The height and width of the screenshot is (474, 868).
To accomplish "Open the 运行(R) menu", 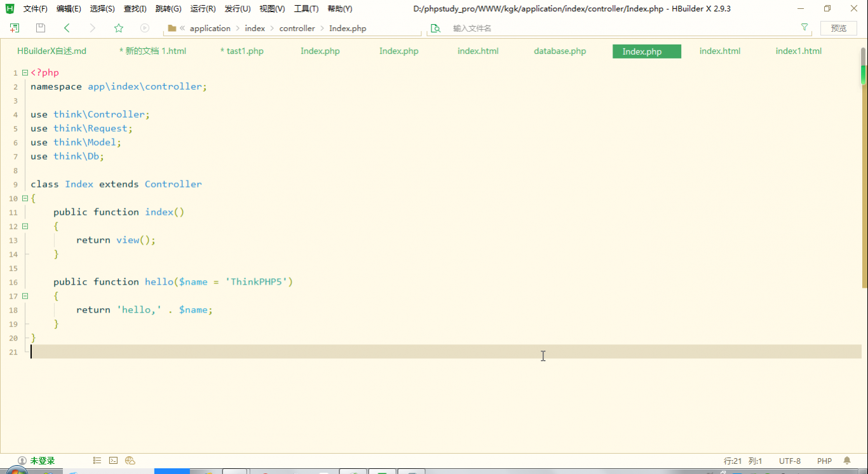I will click(203, 9).
